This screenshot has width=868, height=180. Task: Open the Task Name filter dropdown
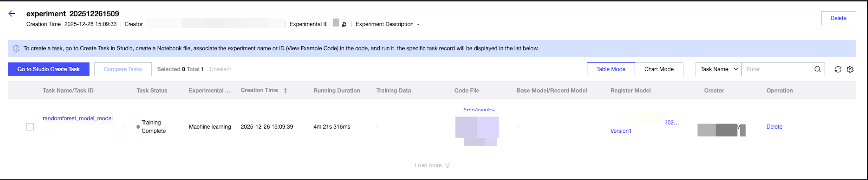click(x=718, y=69)
